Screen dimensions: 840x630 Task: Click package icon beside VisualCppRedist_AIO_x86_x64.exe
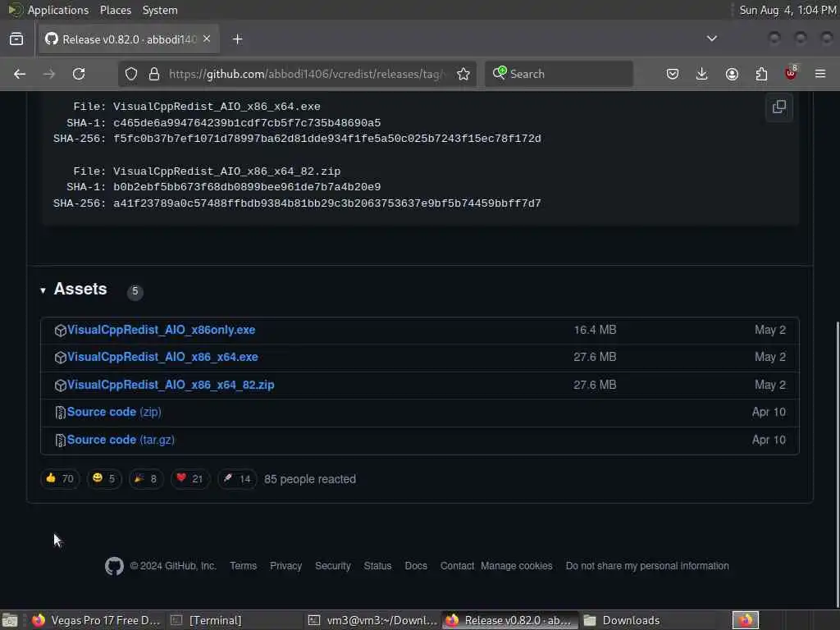coord(60,358)
